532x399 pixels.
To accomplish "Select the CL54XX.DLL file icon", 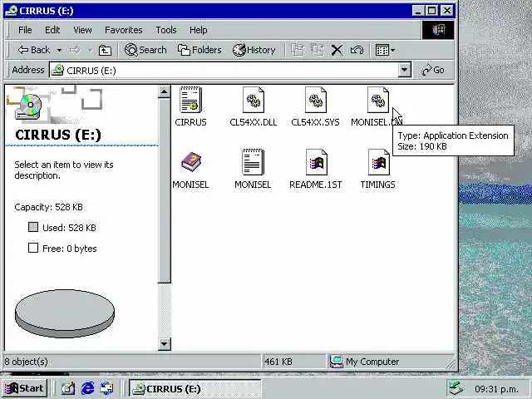I will [253, 100].
